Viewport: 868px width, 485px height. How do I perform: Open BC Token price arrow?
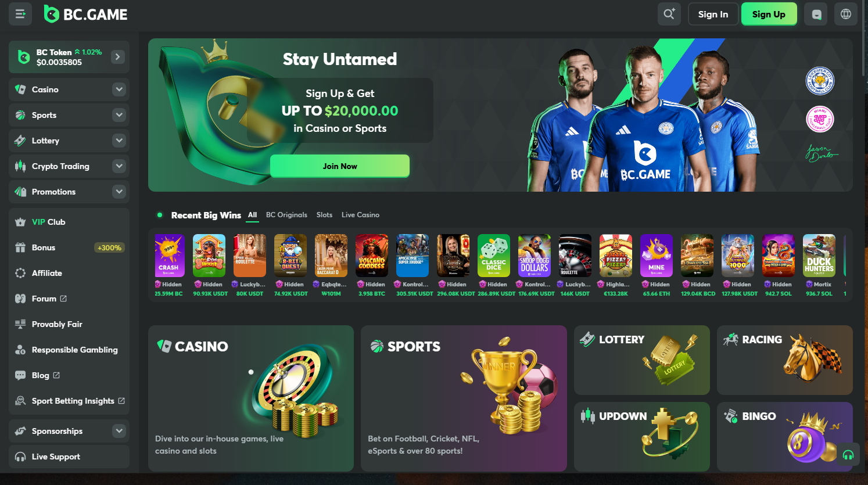pos(118,57)
